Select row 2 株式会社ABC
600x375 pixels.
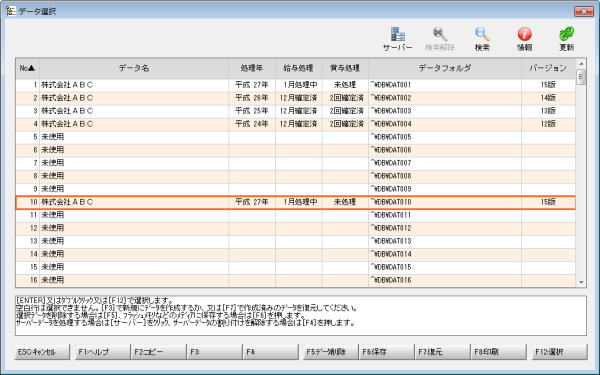click(295, 98)
